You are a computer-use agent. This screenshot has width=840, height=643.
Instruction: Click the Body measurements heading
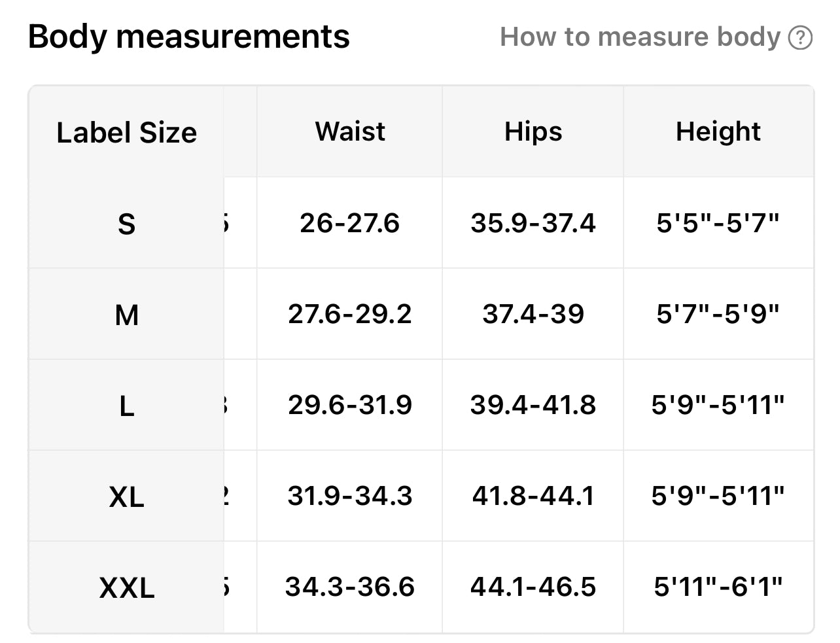[189, 37]
